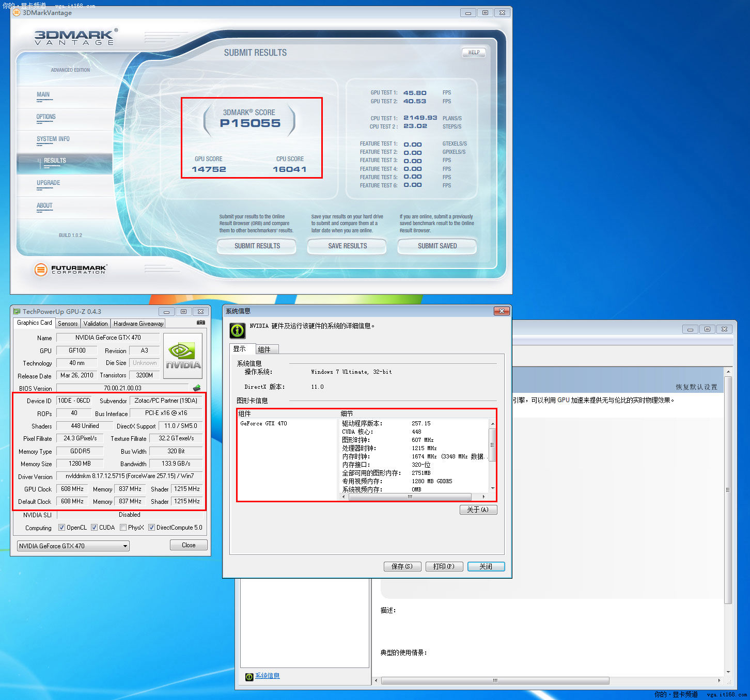Click up arrow of component list scrollbar
The image size is (750, 700).
[492, 423]
